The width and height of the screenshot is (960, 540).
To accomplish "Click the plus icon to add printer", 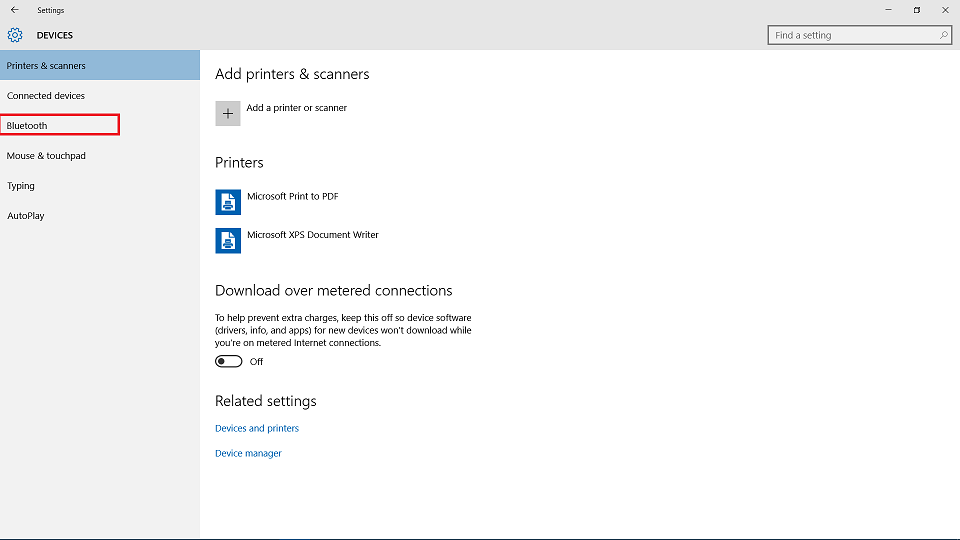I will 228,113.
